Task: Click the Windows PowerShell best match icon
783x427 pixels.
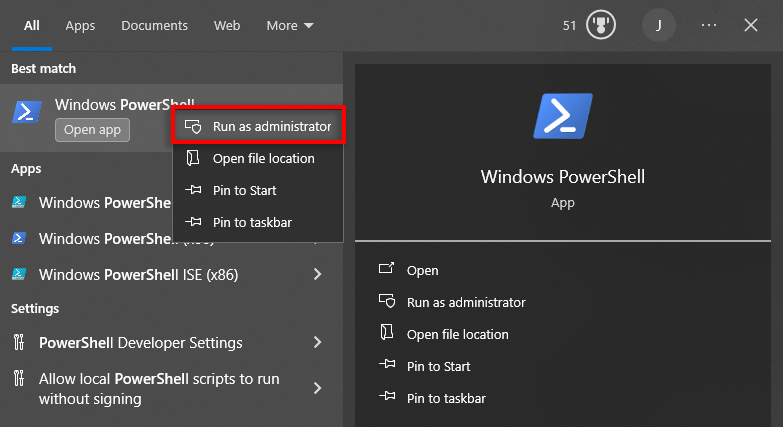Action: [26, 112]
